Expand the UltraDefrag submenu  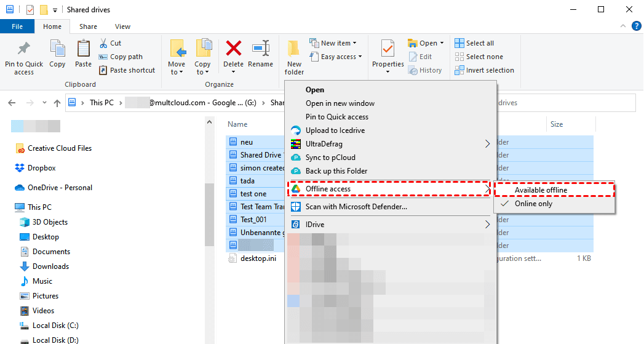tap(390, 144)
